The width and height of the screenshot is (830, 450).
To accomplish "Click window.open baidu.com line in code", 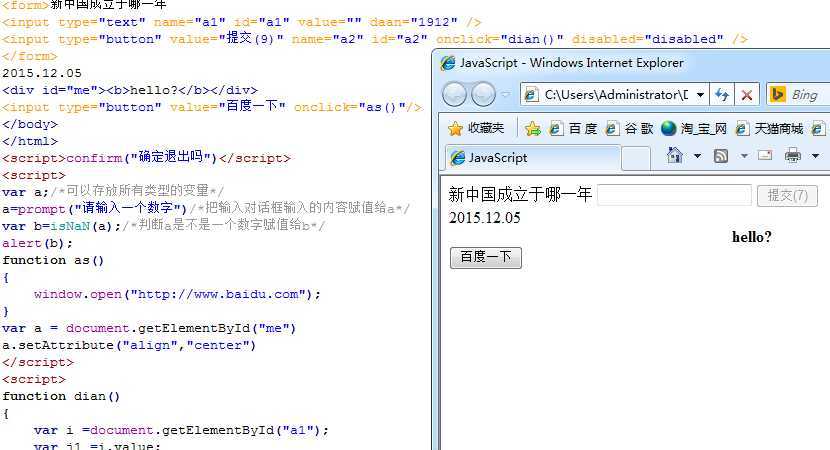I will click(x=177, y=294).
